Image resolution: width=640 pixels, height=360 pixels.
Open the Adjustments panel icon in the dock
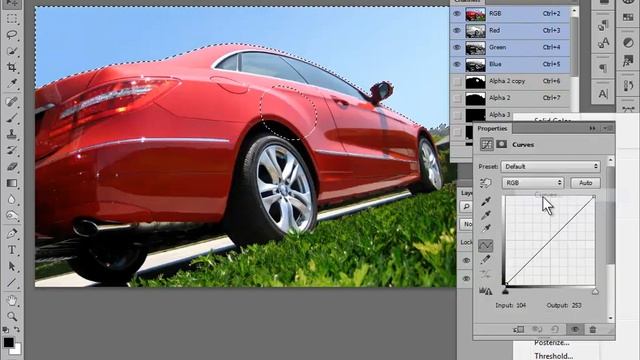click(629, 43)
